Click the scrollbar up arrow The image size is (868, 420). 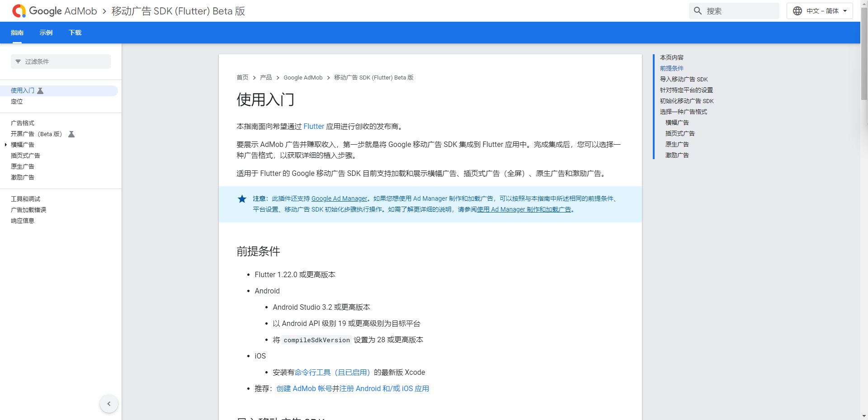(864, 4)
